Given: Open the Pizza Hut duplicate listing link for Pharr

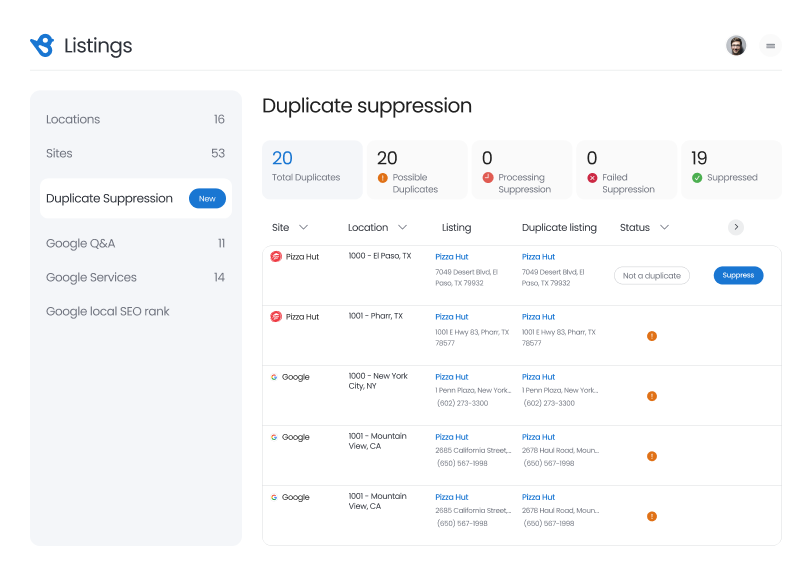Looking at the screenshot, I should point(538,317).
